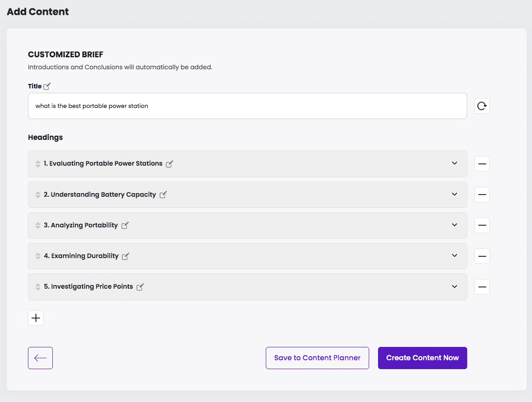Viewport: 532px width, 402px height.
Task: Expand the 'Evaluating Portable Power Stations' section
Action: point(454,163)
